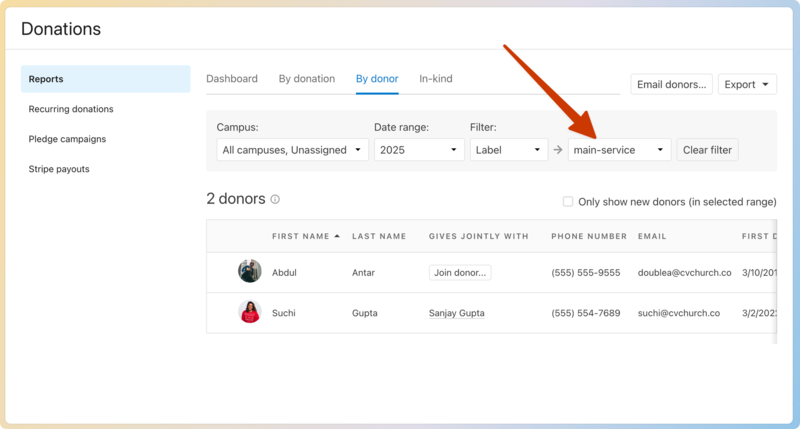Open Stripe payouts in sidebar
The image size is (800, 429).
[x=59, y=169]
